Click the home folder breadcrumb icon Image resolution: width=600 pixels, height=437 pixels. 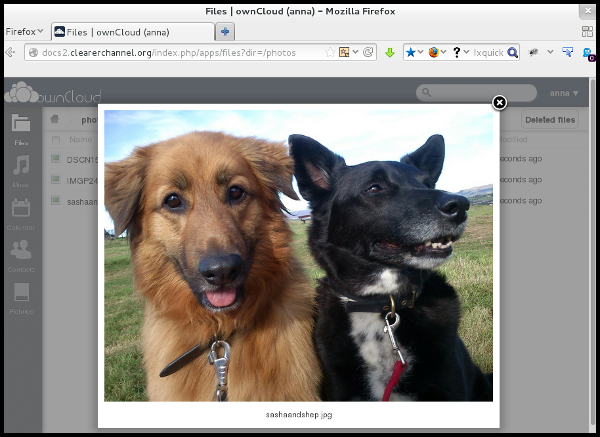56,120
